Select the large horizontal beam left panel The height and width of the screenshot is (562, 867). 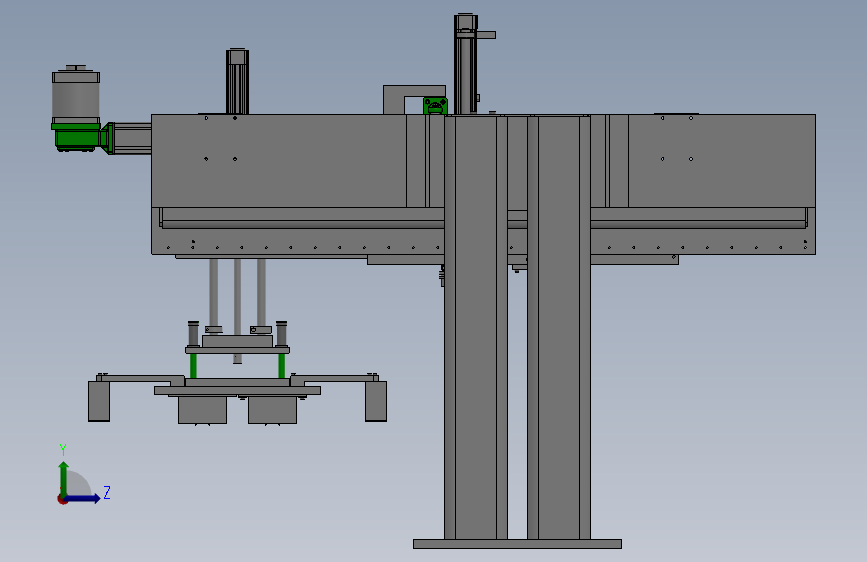279,161
